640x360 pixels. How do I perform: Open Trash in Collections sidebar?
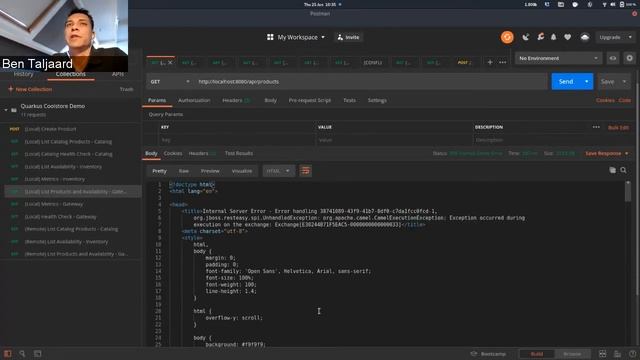(126, 89)
